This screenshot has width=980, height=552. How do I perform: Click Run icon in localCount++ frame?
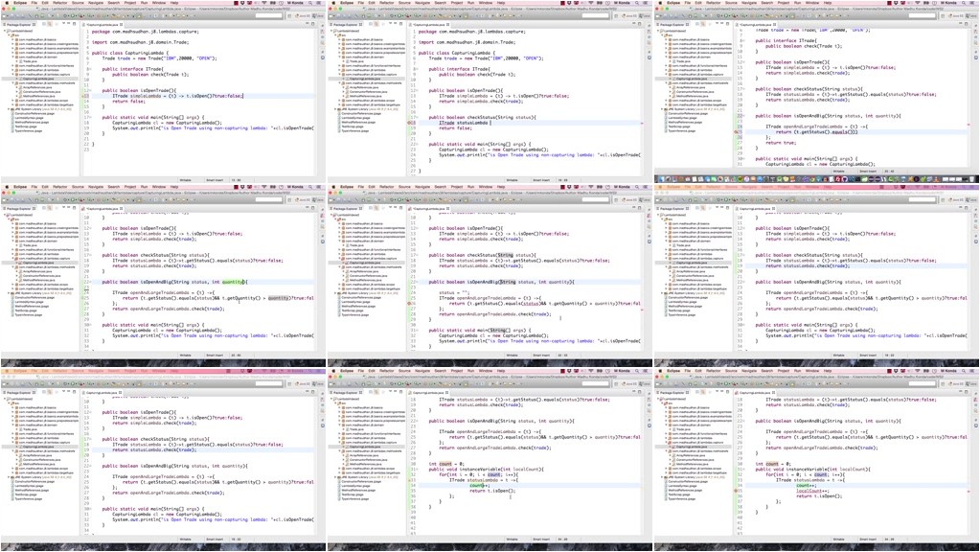click(727, 383)
